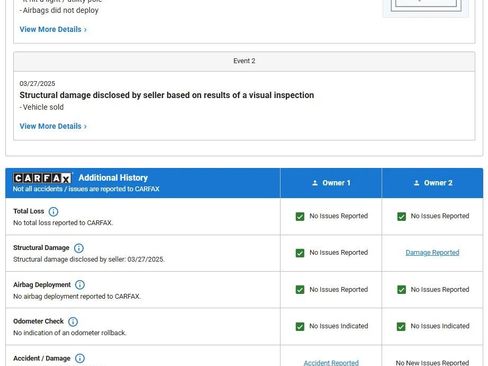Click the damage diagram thumbnail at top right

(x=426, y=7)
